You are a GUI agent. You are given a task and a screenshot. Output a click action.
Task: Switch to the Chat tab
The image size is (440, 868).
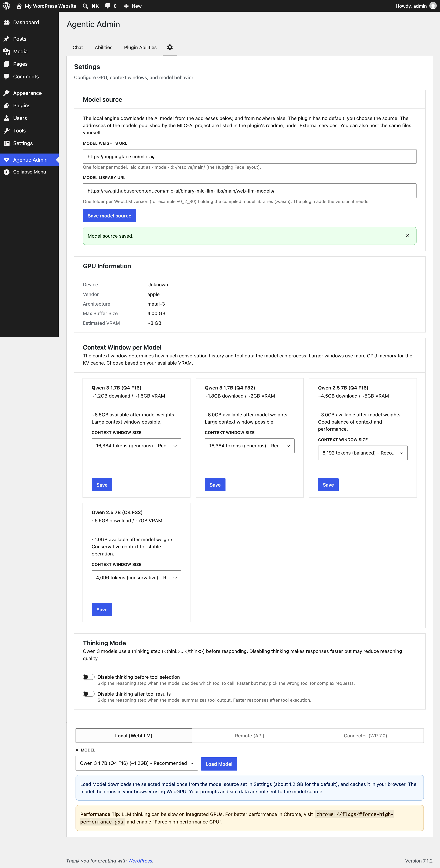tap(78, 47)
